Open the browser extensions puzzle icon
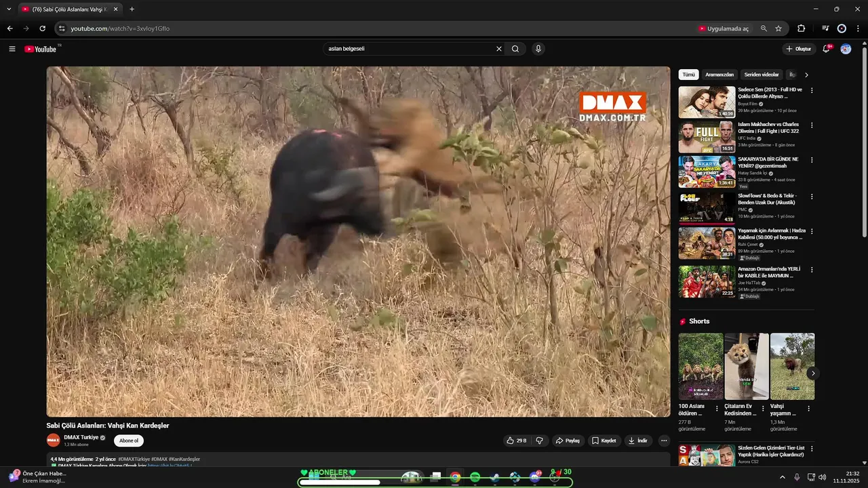This screenshot has width=868, height=488. coord(802,28)
